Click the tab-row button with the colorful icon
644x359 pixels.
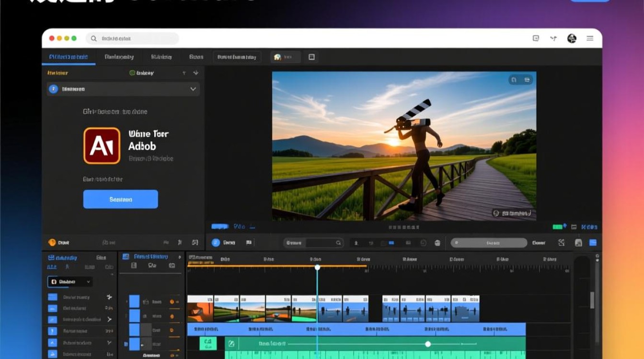pos(286,57)
